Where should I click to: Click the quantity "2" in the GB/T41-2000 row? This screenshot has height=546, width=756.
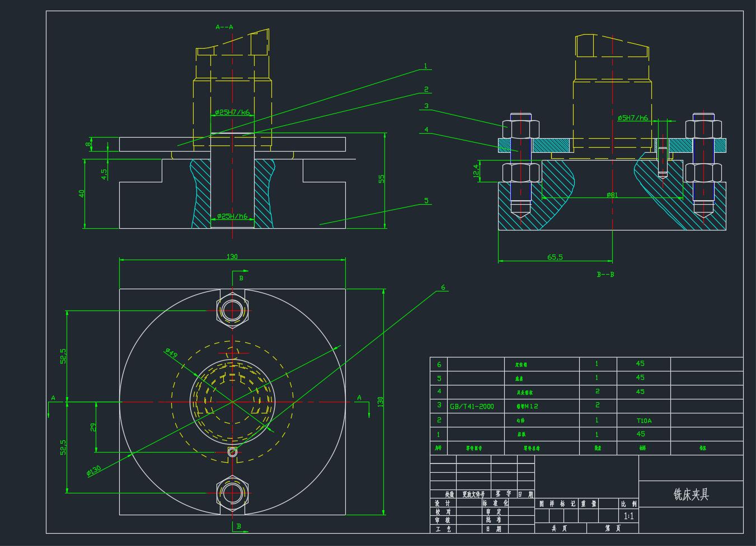point(598,405)
